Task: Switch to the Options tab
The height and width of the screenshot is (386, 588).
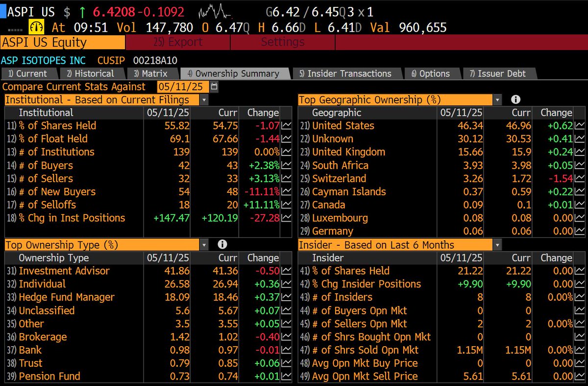Action: [432, 74]
